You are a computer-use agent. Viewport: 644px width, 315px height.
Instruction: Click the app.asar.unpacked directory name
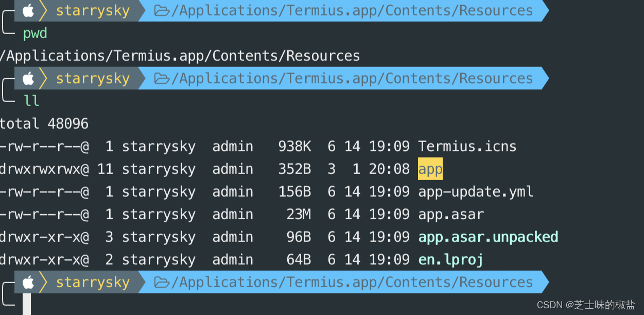(x=488, y=237)
